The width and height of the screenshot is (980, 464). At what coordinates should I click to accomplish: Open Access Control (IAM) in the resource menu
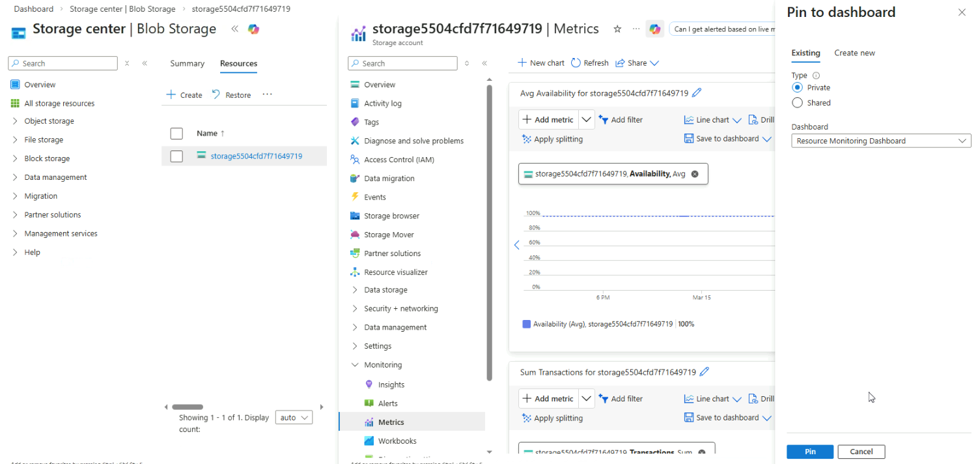[399, 160]
